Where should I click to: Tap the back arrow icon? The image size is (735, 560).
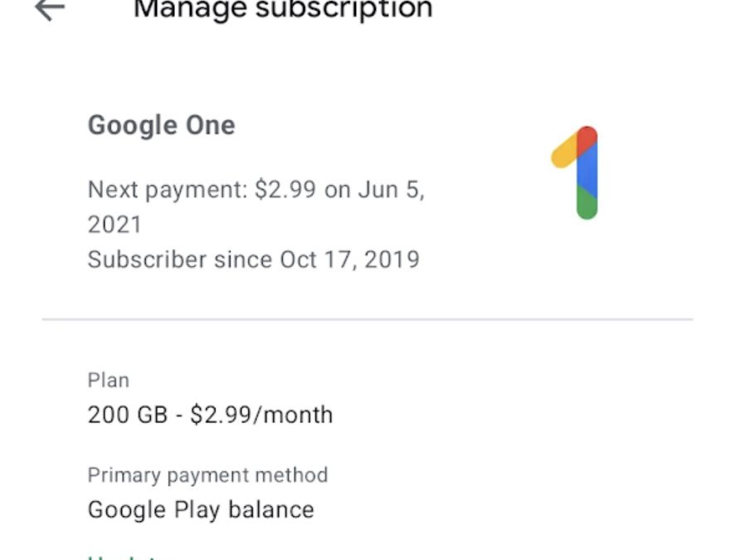[50, 10]
